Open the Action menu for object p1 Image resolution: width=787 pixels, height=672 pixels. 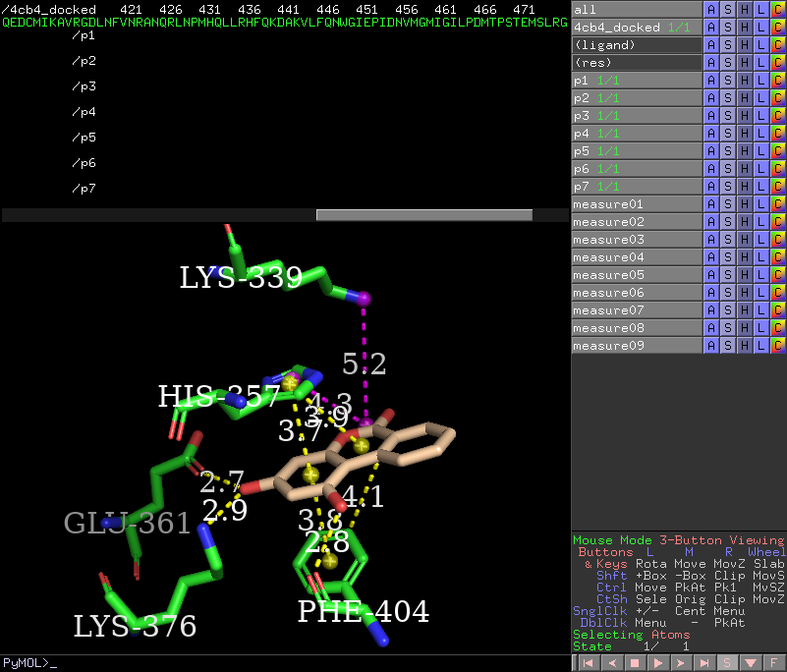(x=710, y=81)
